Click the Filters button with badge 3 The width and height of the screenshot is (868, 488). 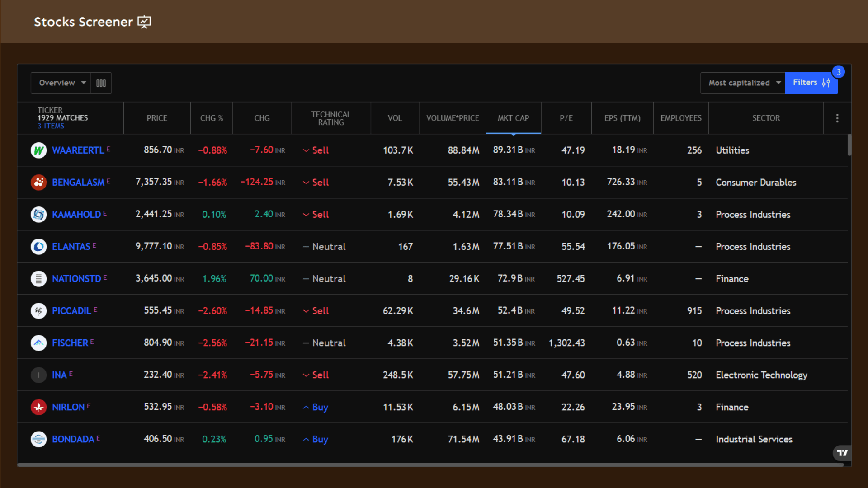point(811,83)
